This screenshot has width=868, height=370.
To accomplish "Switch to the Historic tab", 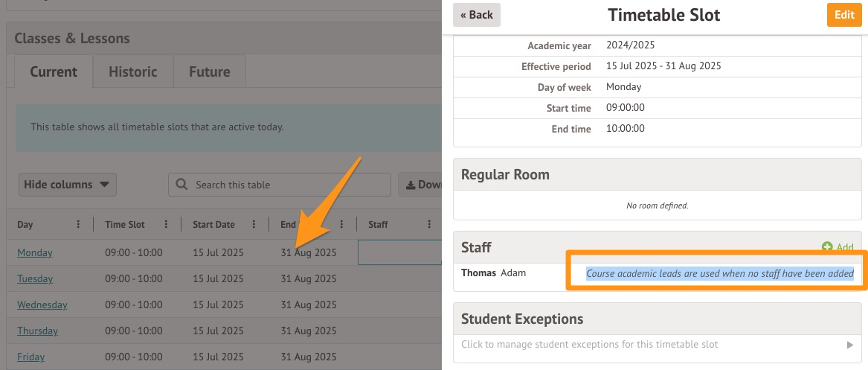I will point(133,72).
